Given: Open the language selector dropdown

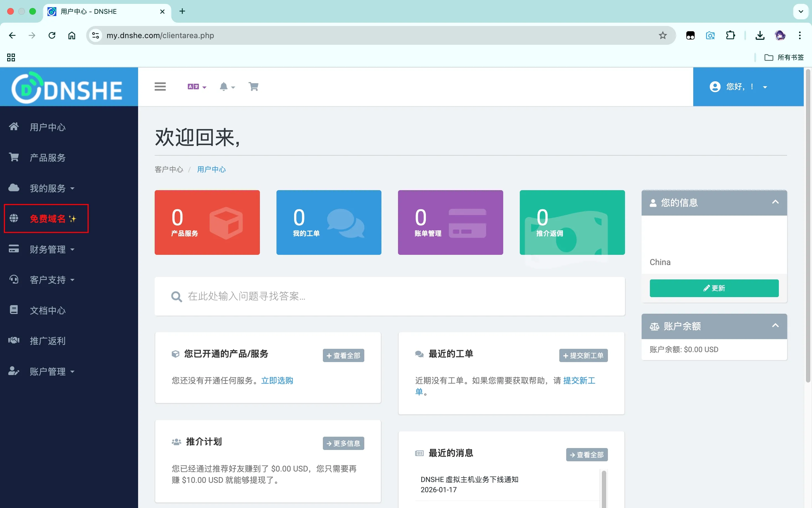Looking at the screenshot, I should point(197,87).
